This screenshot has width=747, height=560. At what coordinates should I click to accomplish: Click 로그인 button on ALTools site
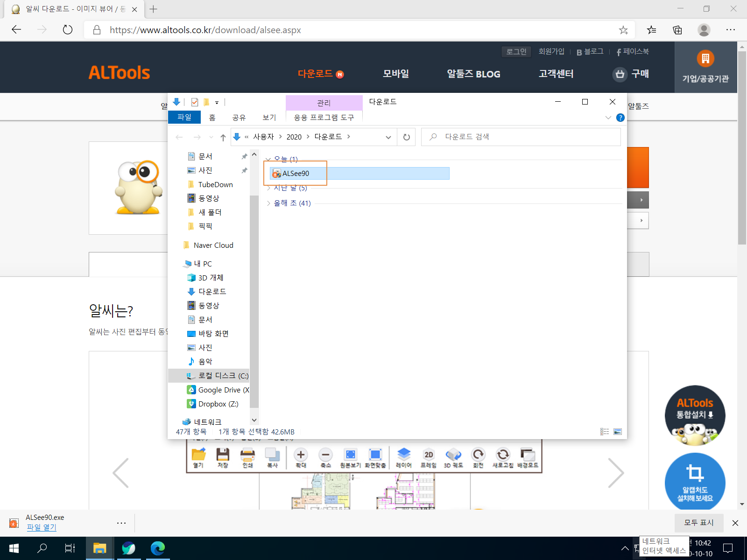[516, 51]
